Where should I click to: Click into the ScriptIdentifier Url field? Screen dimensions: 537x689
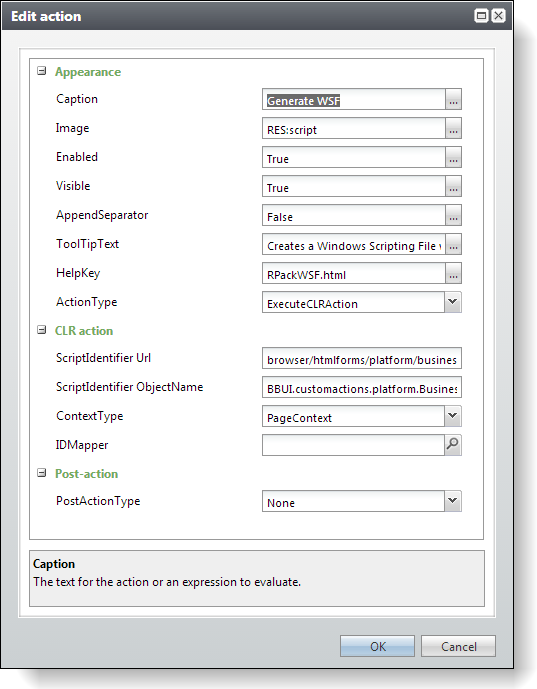point(362,359)
